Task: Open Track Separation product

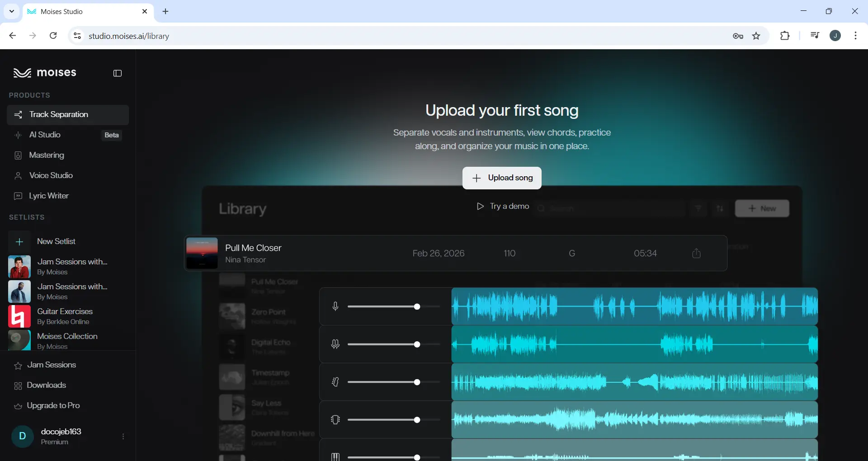Action: 68,115
